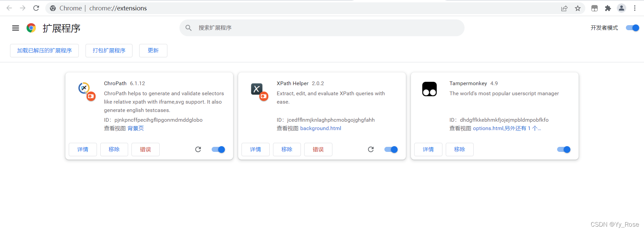Viewport: 644px width, 231px height.
Task: Toggle developer mode (开发者模式) switch
Action: pyautogui.click(x=633, y=28)
